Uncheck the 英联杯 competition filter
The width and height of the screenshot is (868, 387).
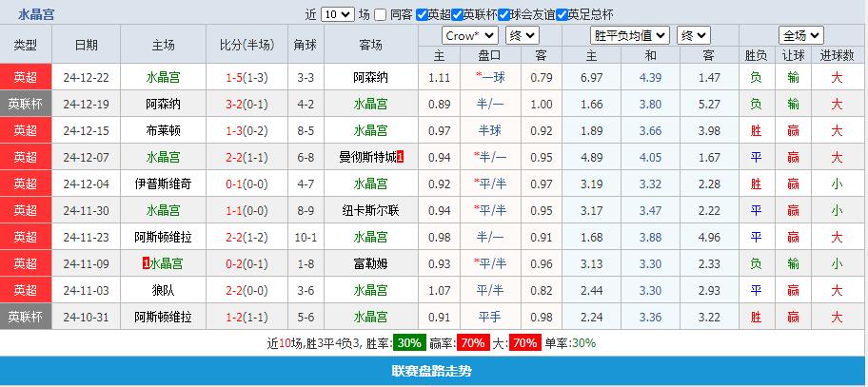click(457, 15)
